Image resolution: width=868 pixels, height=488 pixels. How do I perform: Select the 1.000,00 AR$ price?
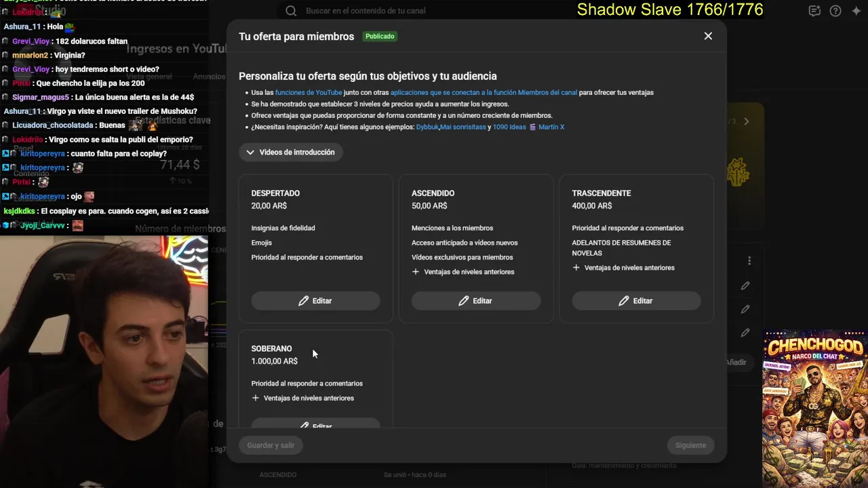[x=275, y=361]
